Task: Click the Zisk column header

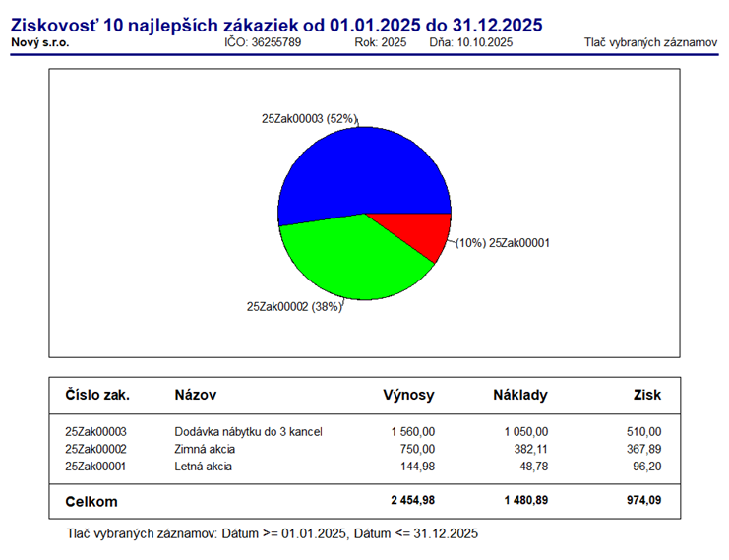Action: coord(647,395)
